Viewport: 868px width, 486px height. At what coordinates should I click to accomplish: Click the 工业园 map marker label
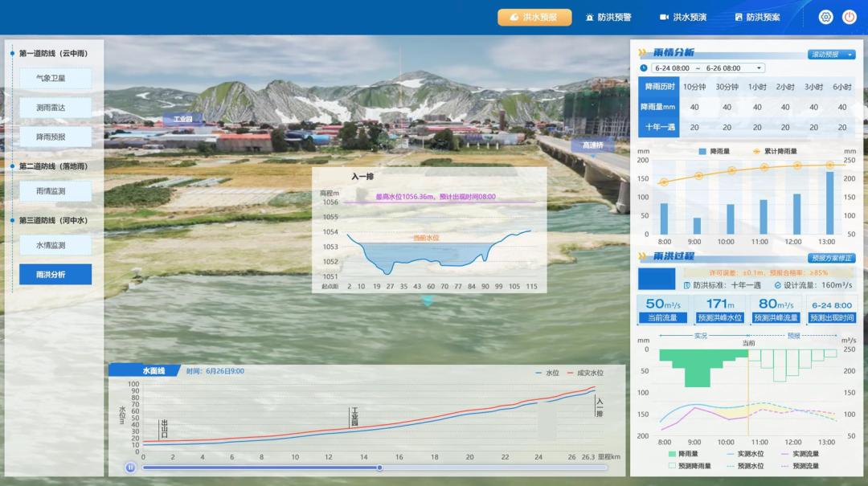coord(183,119)
